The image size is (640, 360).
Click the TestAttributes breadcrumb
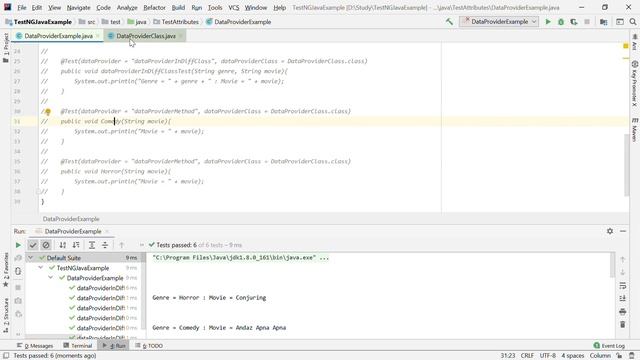[x=176, y=22]
